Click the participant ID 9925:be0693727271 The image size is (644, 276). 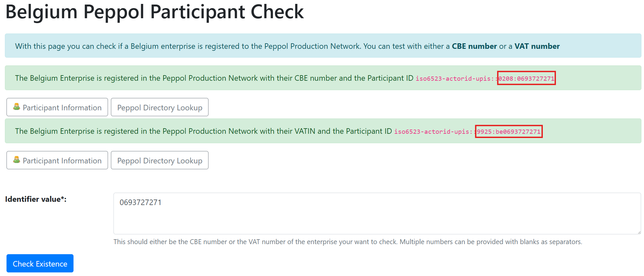(509, 131)
